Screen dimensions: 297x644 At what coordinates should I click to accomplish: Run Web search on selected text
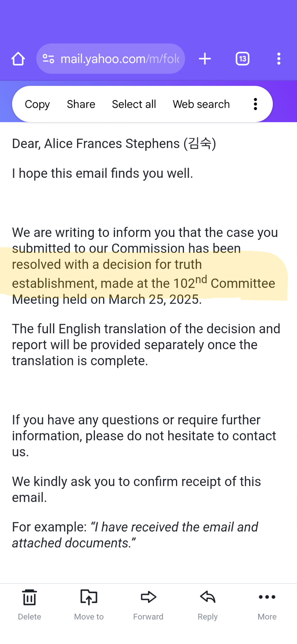click(201, 104)
